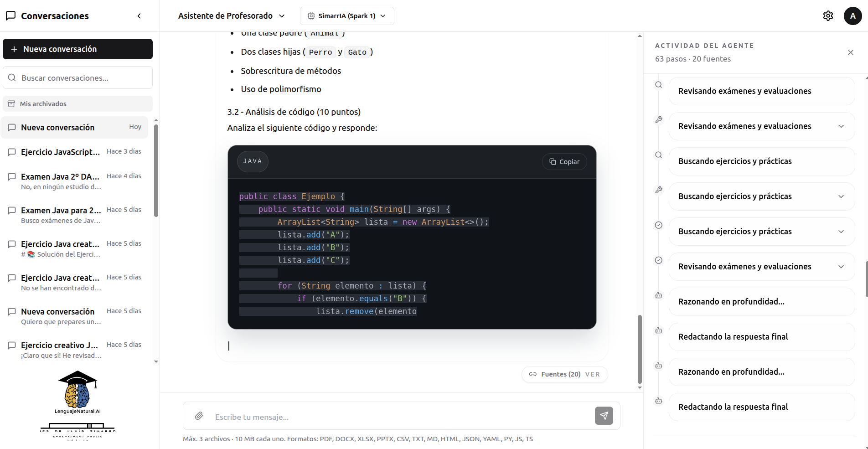Open the Asistente de Profesorado dropdown
868x449 pixels.
(x=232, y=16)
